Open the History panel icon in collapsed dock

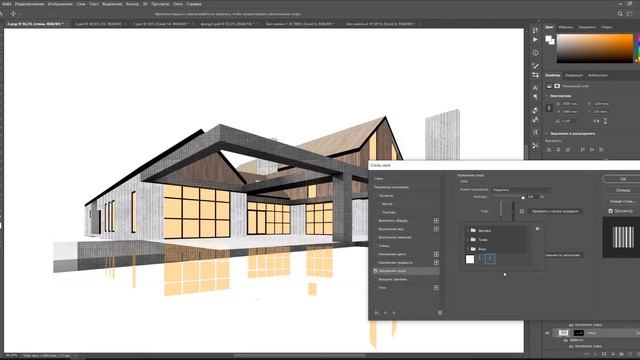coord(535,30)
